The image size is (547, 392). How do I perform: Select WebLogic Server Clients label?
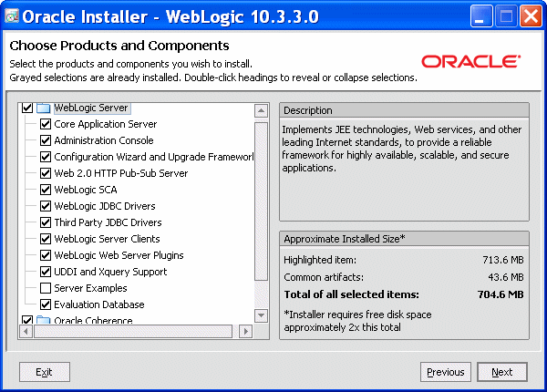tap(107, 239)
